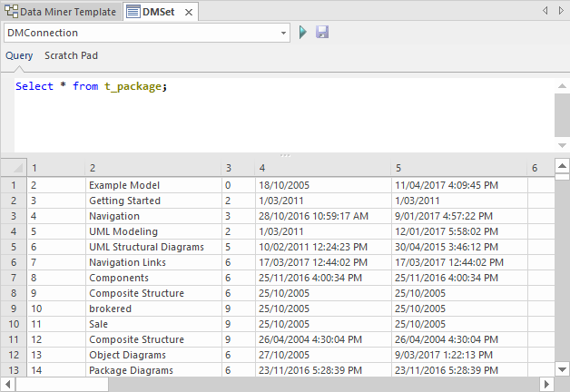Click the save floppy disk icon
570x392 pixels.
322,33
